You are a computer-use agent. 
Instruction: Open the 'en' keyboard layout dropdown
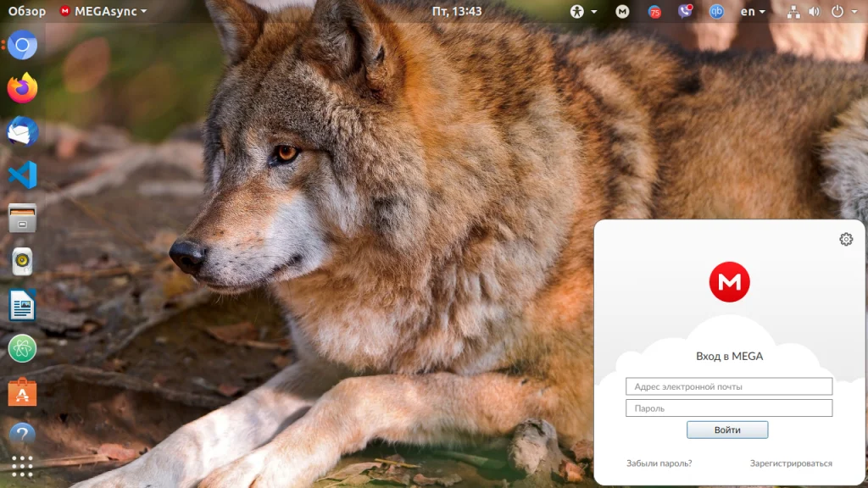(752, 12)
